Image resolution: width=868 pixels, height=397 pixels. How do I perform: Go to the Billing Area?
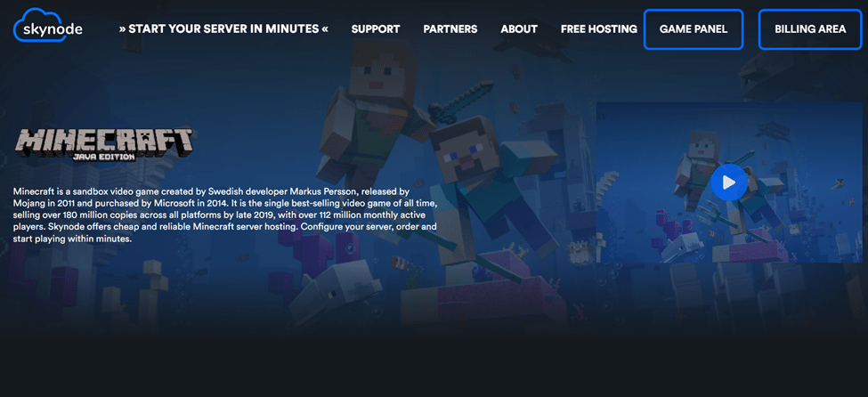[810, 29]
